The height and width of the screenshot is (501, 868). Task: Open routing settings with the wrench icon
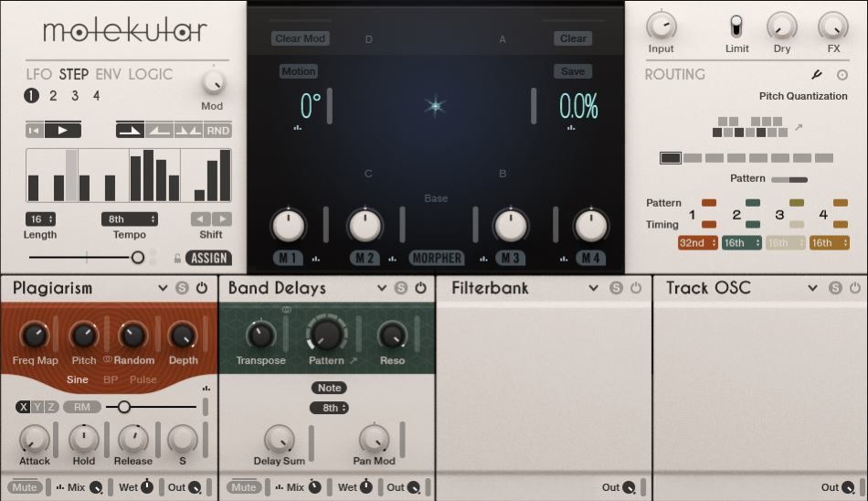pos(818,75)
